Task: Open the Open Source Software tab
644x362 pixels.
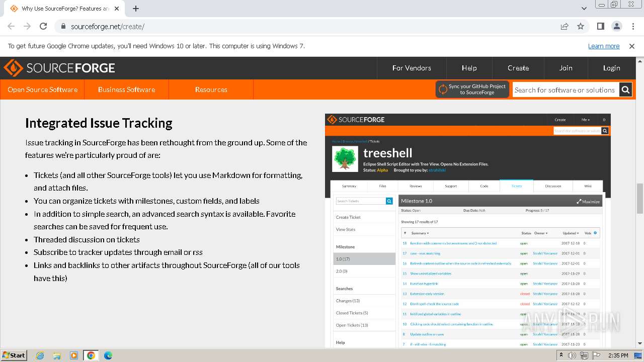Action: (x=42, y=89)
